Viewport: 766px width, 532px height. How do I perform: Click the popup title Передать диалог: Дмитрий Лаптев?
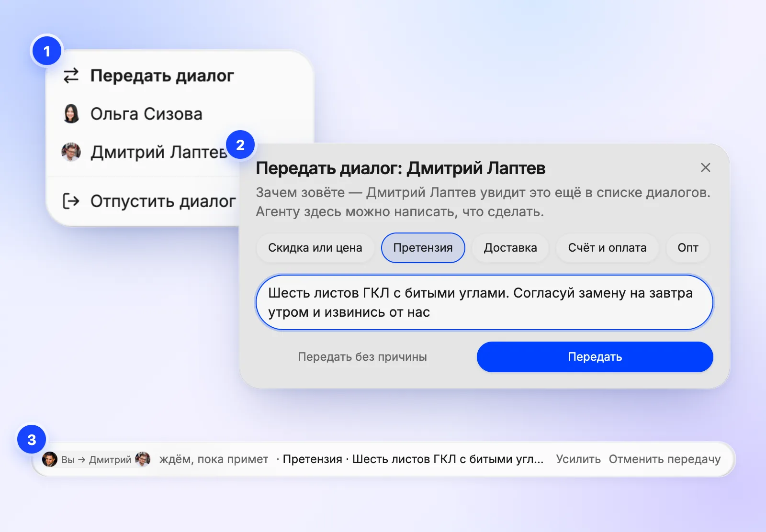(x=401, y=168)
